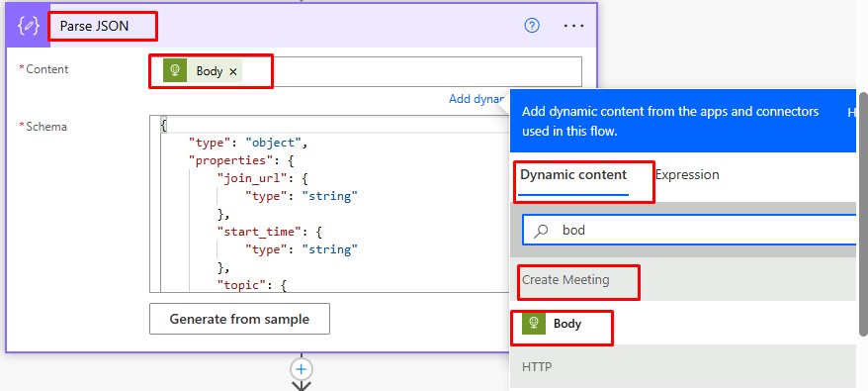The image size is (868, 391).
Task: Click the "topic" schema line
Action: [x=252, y=285]
